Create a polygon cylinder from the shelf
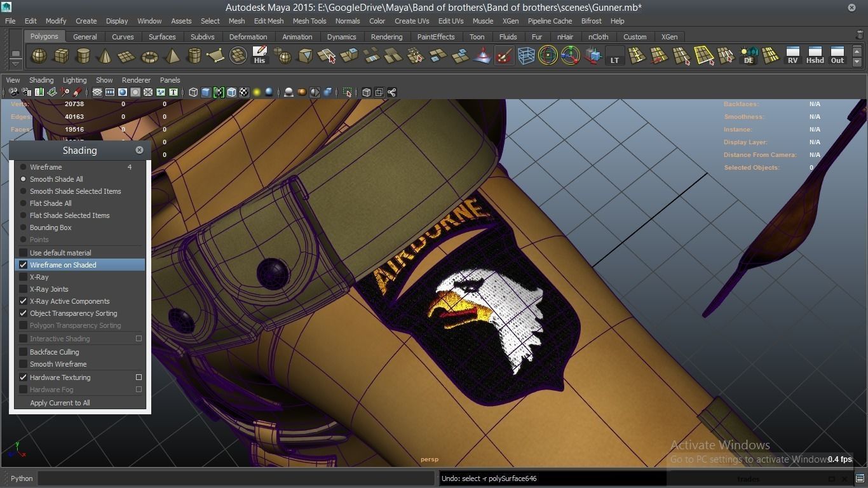The width and height of the screenshot is (868, 488). click(83, 56)
